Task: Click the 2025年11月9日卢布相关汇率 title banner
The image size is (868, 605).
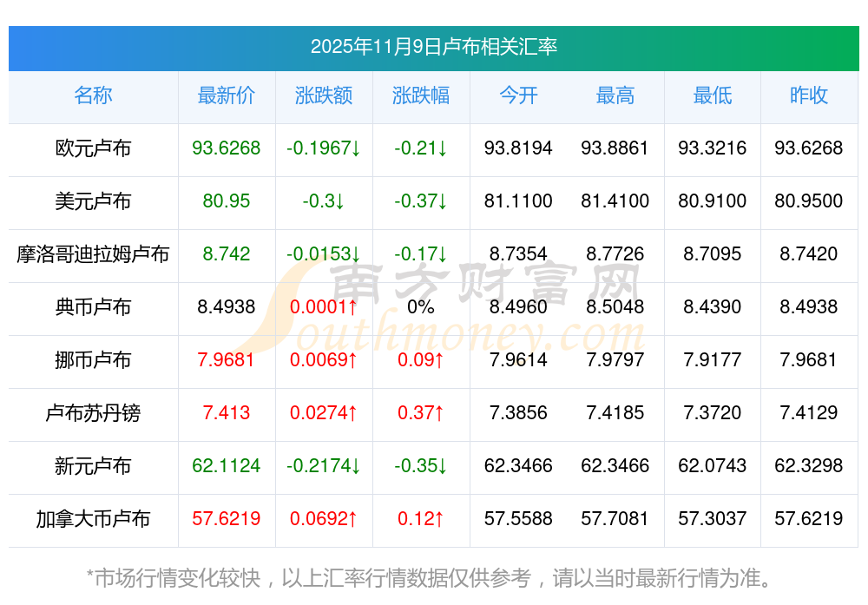Action: pos(433,47)
